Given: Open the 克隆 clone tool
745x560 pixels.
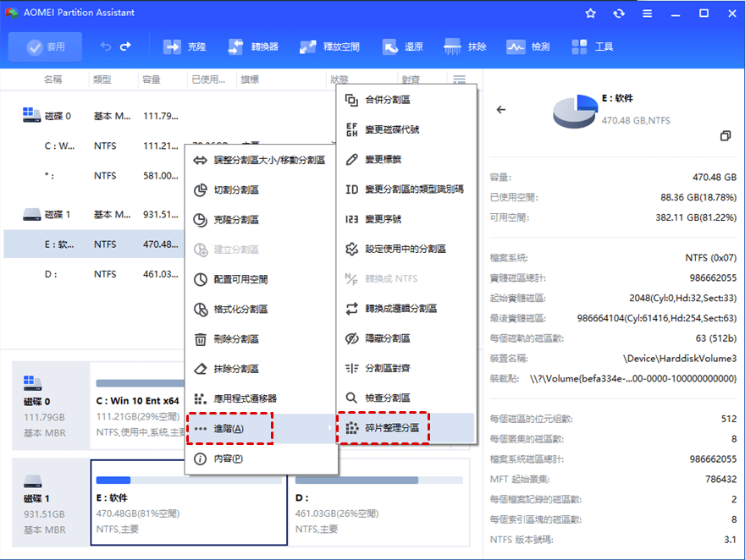Looking at the screenshot, I should [185, 47].
